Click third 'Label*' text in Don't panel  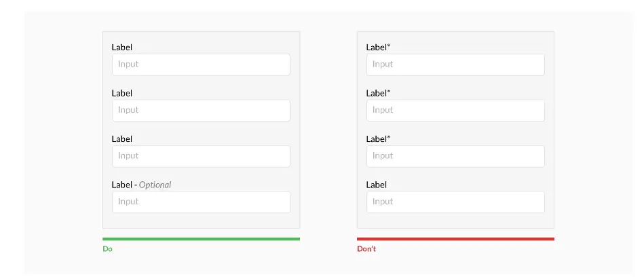pyautogui.click(x=378, y=139)
